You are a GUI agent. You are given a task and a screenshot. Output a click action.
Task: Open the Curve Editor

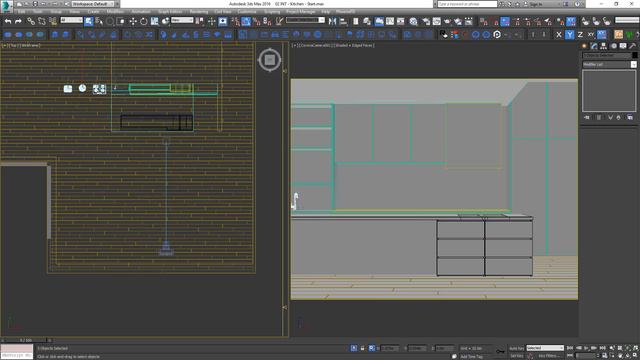pos(390,21)
